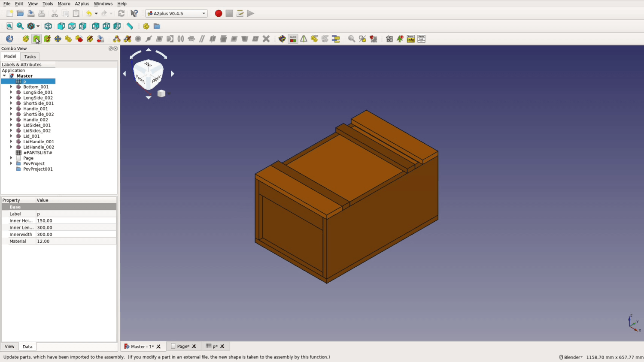This screenshot has width=644, height=362.
Task: Switch to the View property tab
Action: point(9,347)
